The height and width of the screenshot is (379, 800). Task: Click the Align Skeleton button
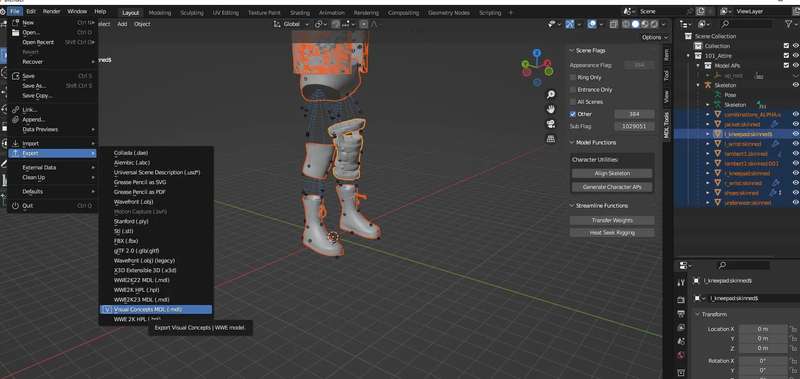[x=612, y=173]
